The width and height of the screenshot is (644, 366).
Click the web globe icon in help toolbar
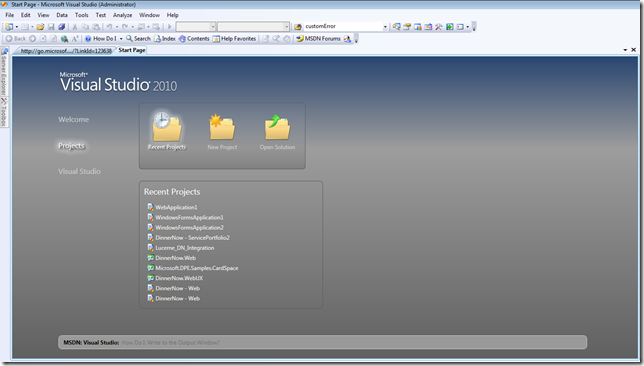pyautogui.click(x=64, y=39)
